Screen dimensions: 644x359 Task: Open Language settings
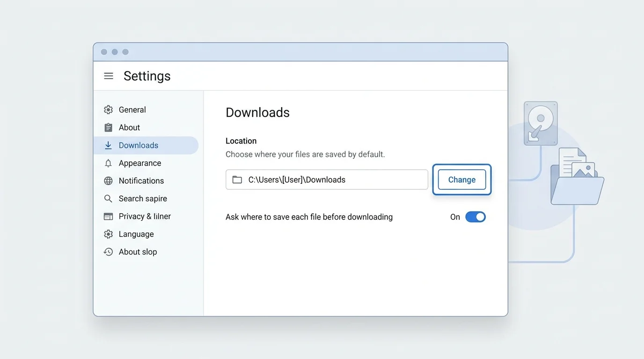(x=146, y=234)
